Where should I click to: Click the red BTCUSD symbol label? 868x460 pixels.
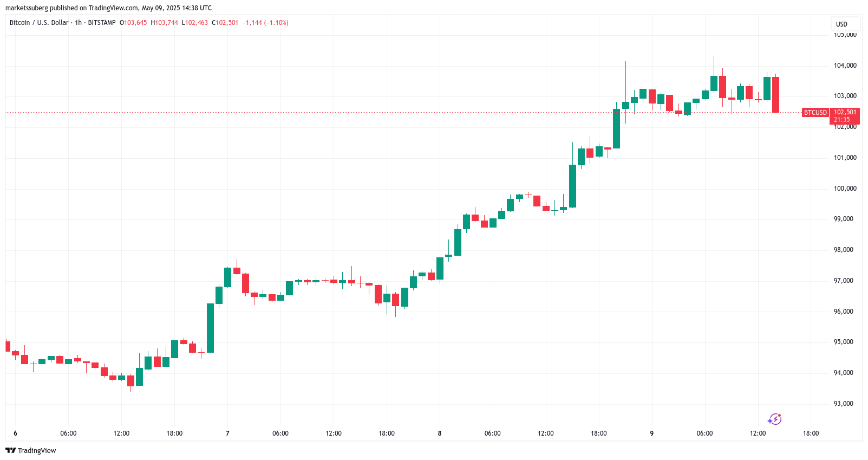point(815,113)
